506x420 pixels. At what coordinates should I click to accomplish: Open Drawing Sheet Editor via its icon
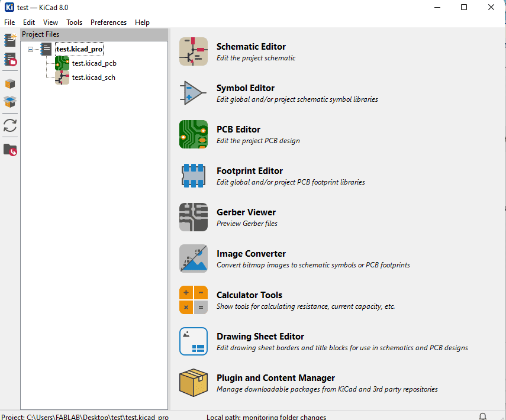click(x=194, y=341)
